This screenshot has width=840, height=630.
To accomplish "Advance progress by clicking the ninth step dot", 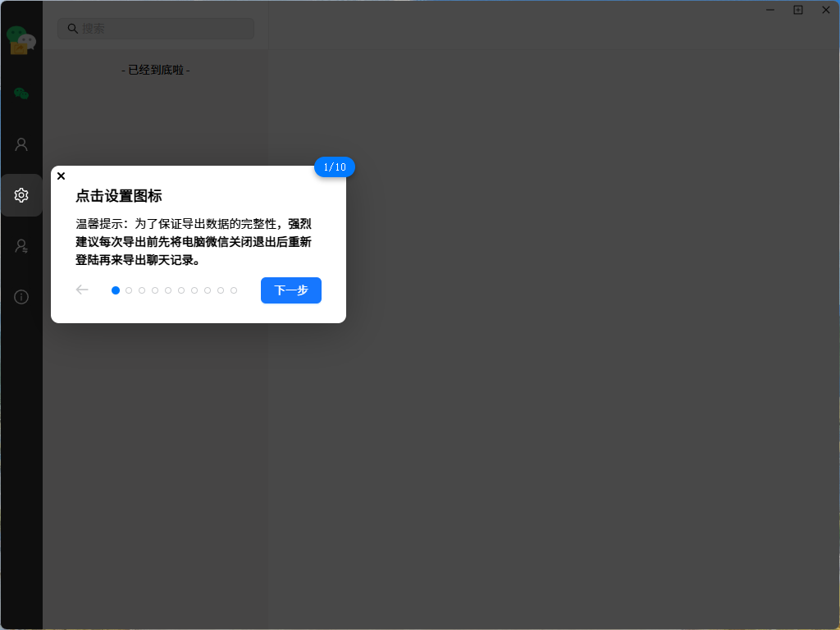I will pos(220,290).
